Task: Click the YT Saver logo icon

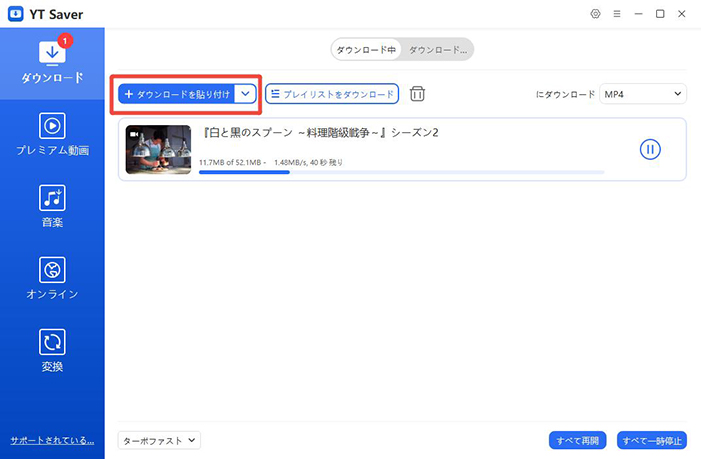Action: tap(16, 14)
